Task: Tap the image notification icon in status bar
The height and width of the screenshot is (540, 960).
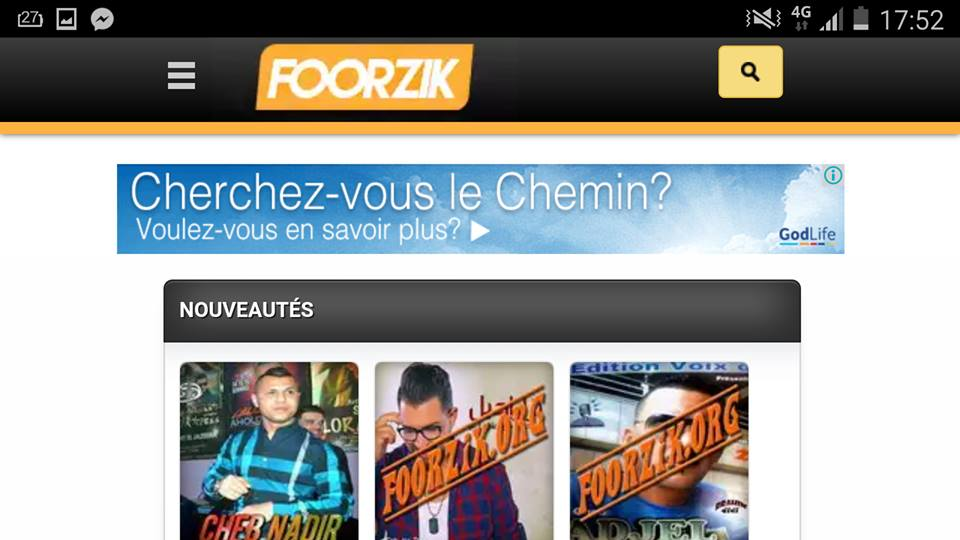Action: [66, 19]
